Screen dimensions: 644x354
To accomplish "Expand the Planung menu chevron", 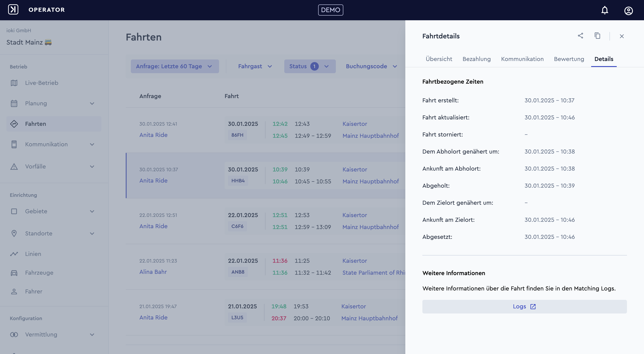I will click(x=92, y=103).
